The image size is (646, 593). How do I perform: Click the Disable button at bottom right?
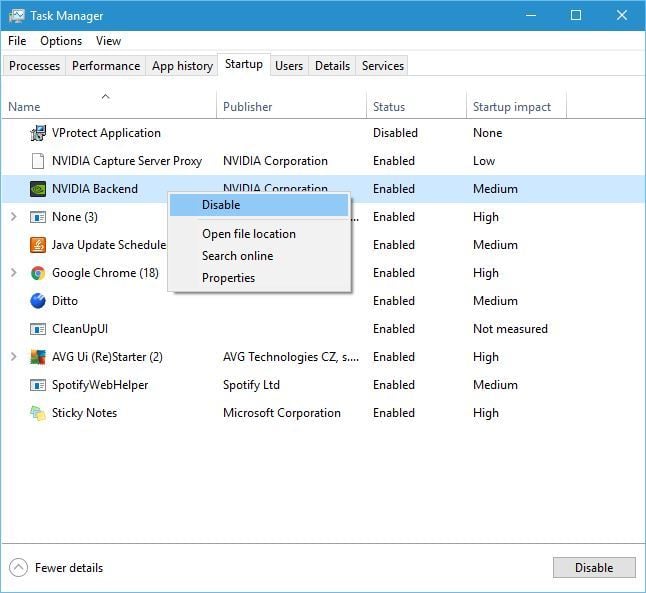click(594, 567)
